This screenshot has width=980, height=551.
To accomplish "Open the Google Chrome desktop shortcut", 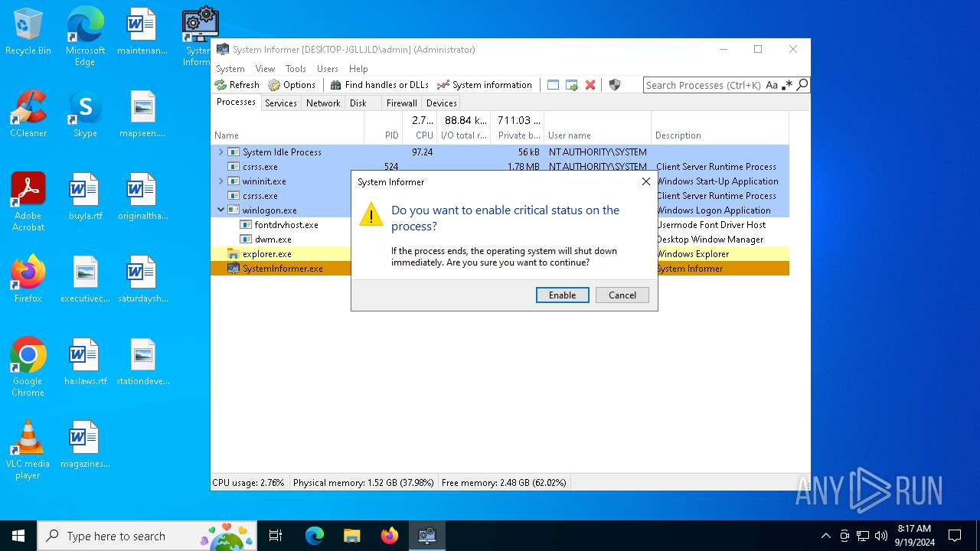I will point(28,367).
